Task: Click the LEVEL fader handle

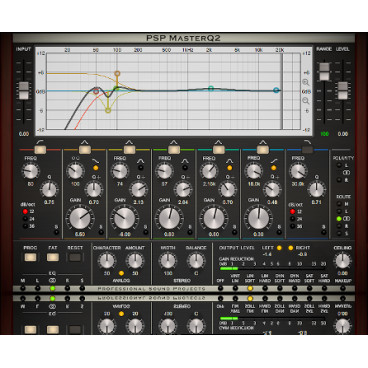Action: 343,91
